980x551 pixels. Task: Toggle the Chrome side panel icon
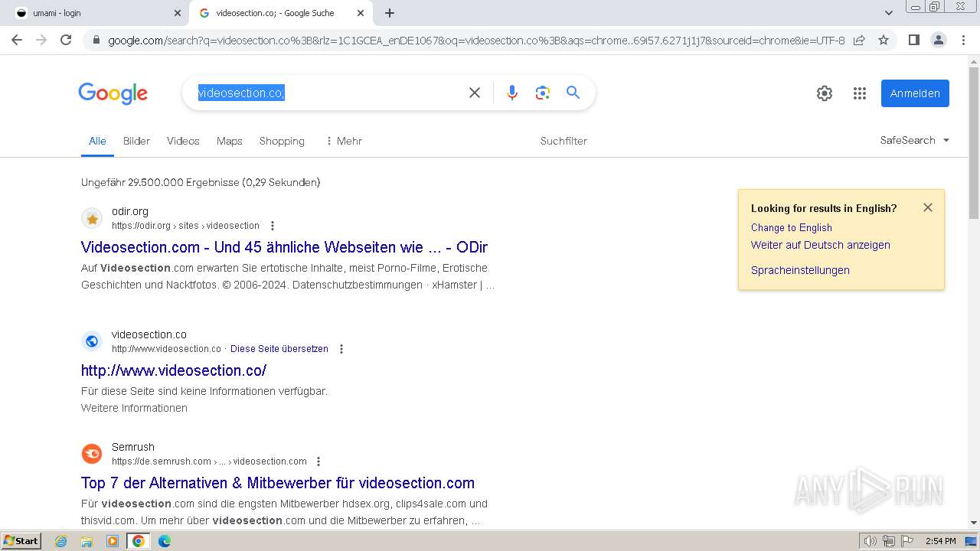coord(913,40)
